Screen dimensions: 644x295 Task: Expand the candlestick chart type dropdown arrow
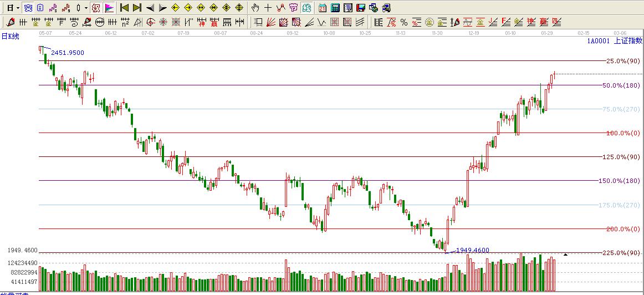86,8
